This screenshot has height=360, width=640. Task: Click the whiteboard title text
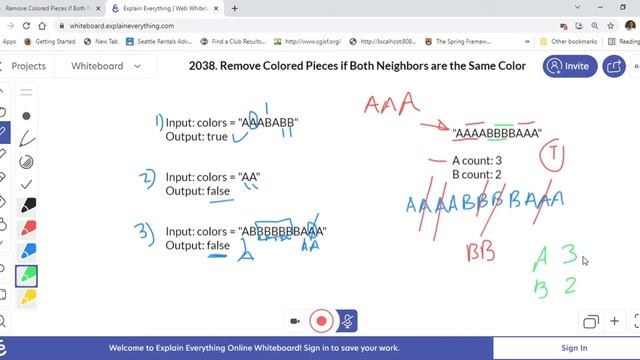(357, 66)
